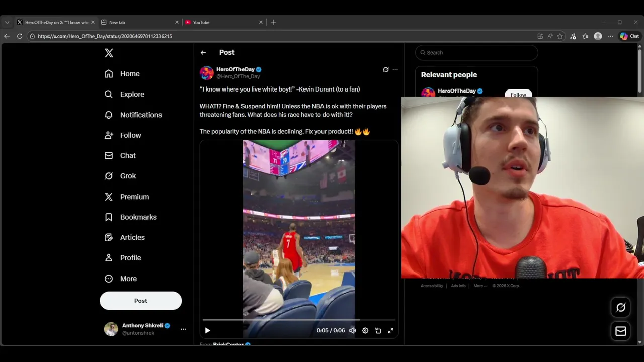
Task: Open Copilot Chat button
Action: click(x=629, y=36)
